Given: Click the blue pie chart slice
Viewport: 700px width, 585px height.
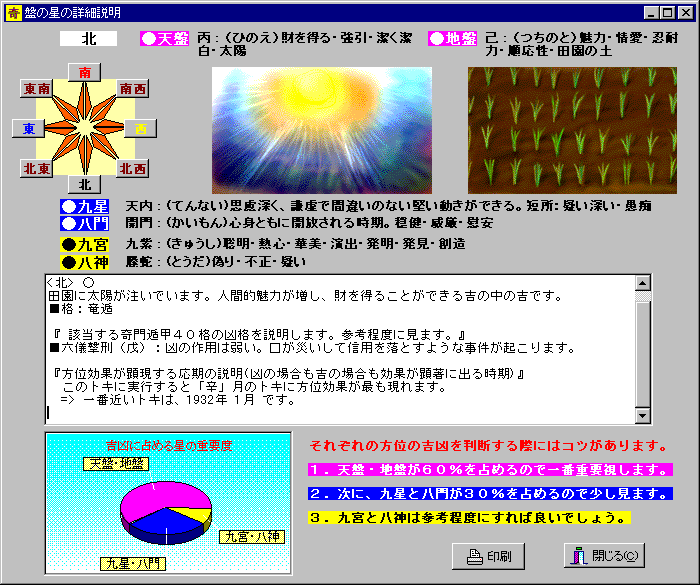Looking at the screenshot, I should [164, 526].
